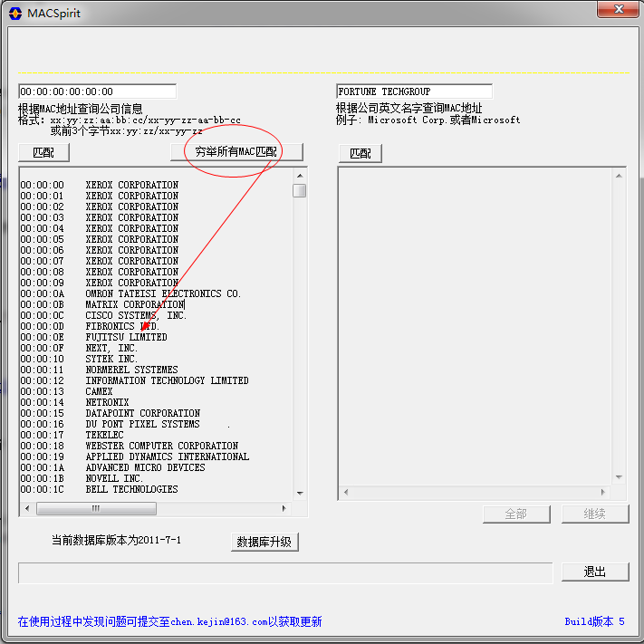The width and height of the screenshot is (644, 644).
Task: Click the 数据库升级 button
Action: pos(264,543)
